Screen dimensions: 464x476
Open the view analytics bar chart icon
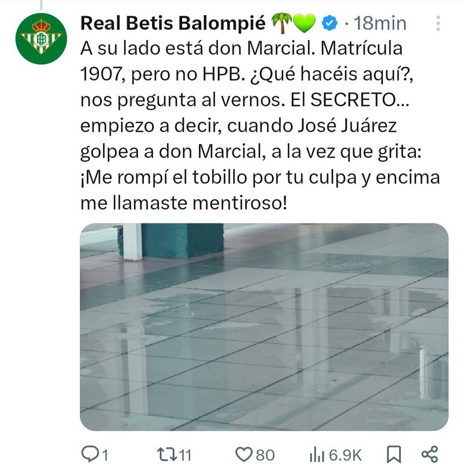(316, 455)
